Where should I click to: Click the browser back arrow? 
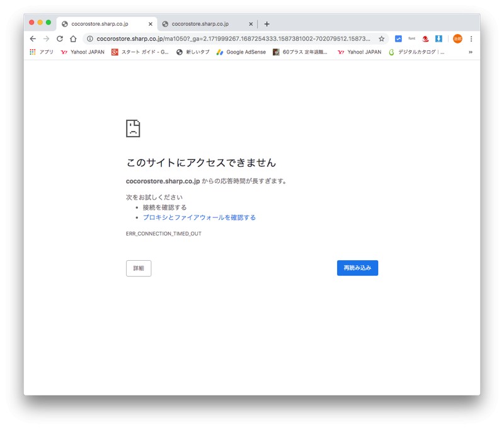(x=33, y=38)
